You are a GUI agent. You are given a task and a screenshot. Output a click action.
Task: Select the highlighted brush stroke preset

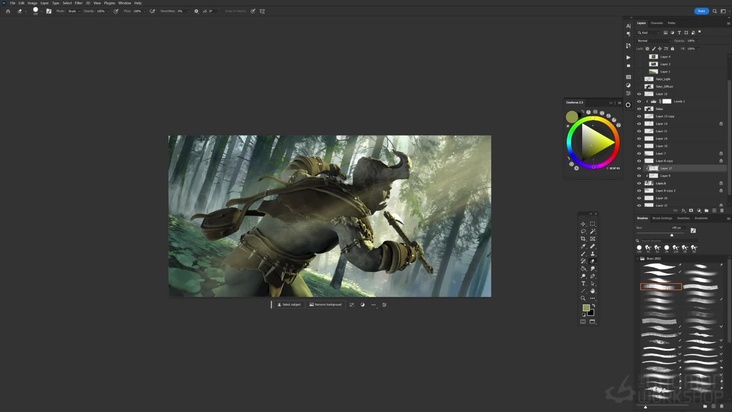(x=661, y=286)
